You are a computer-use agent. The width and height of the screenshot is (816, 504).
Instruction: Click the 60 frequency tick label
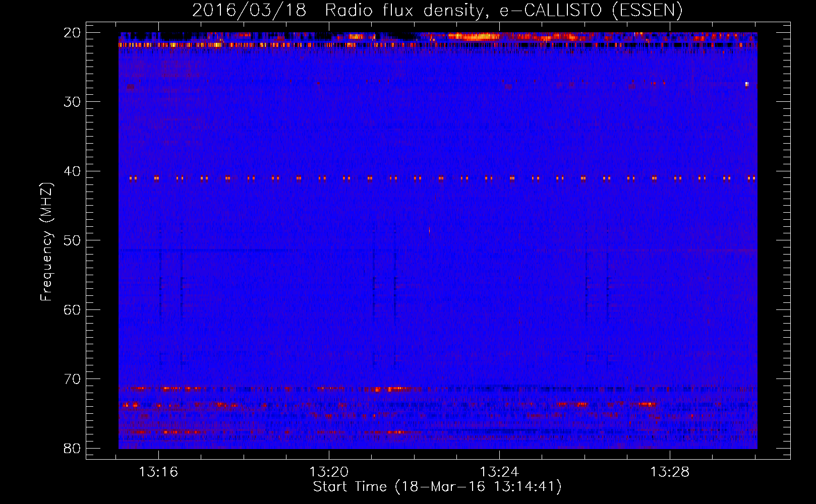(x=72, y=309)
